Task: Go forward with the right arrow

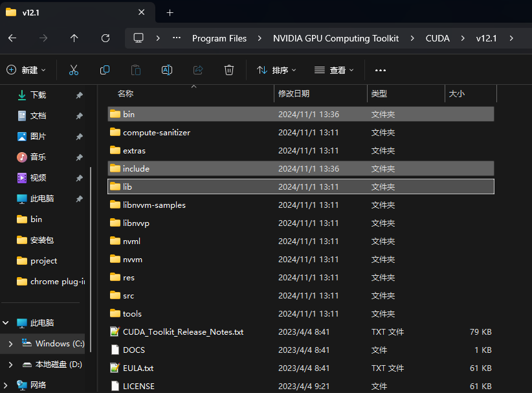Action: 43,38
